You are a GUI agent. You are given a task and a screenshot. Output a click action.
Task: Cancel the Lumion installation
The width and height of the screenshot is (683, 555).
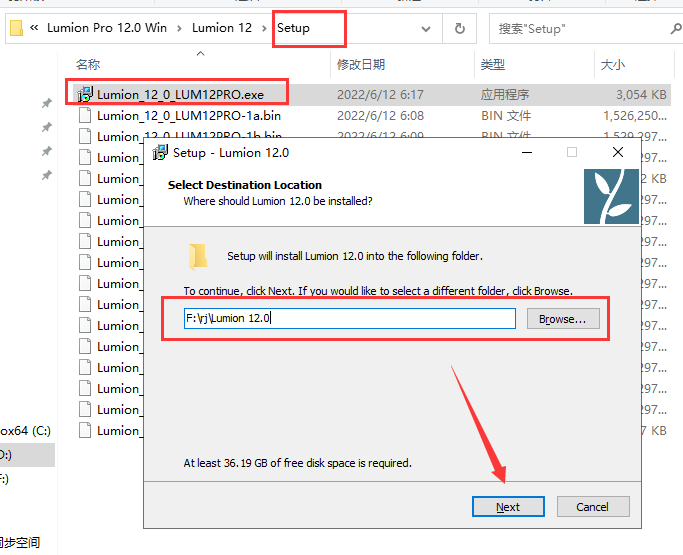(x=592, y=506)
